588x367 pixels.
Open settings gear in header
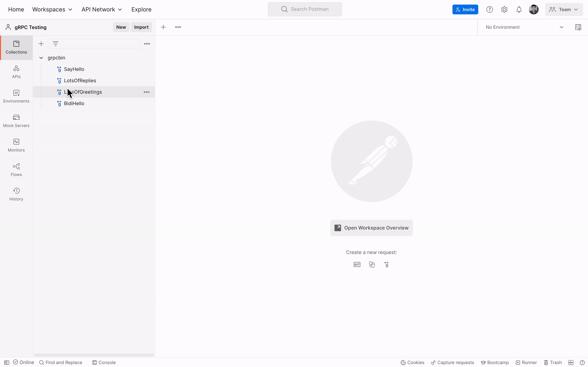(504, 9)
